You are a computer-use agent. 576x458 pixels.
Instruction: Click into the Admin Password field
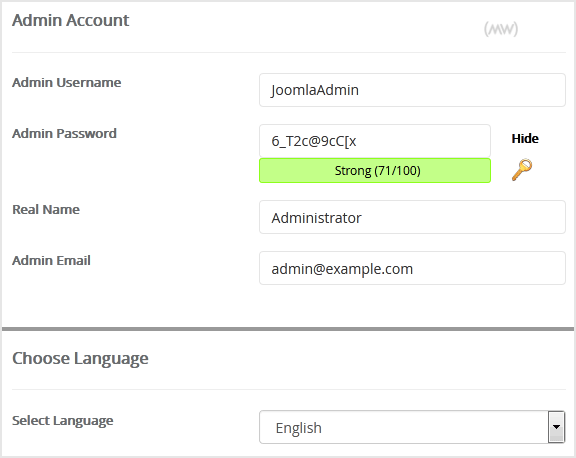(375, 141)
